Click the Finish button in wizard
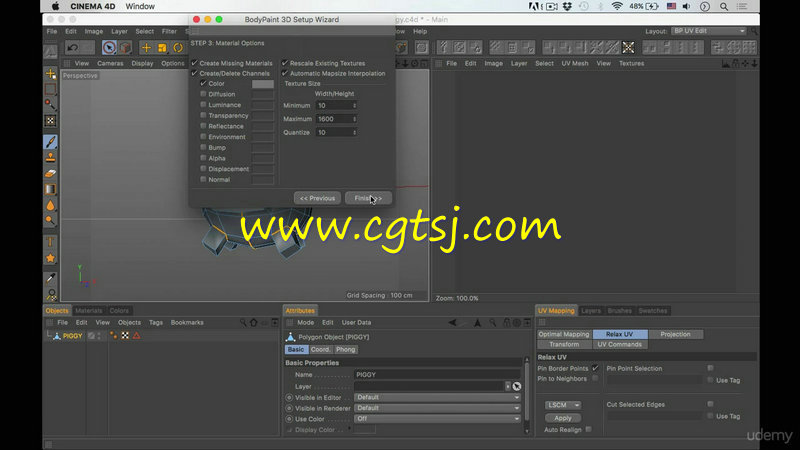This screenshot has width=800, height=450. pyautogui.click(x=368, y=198)
